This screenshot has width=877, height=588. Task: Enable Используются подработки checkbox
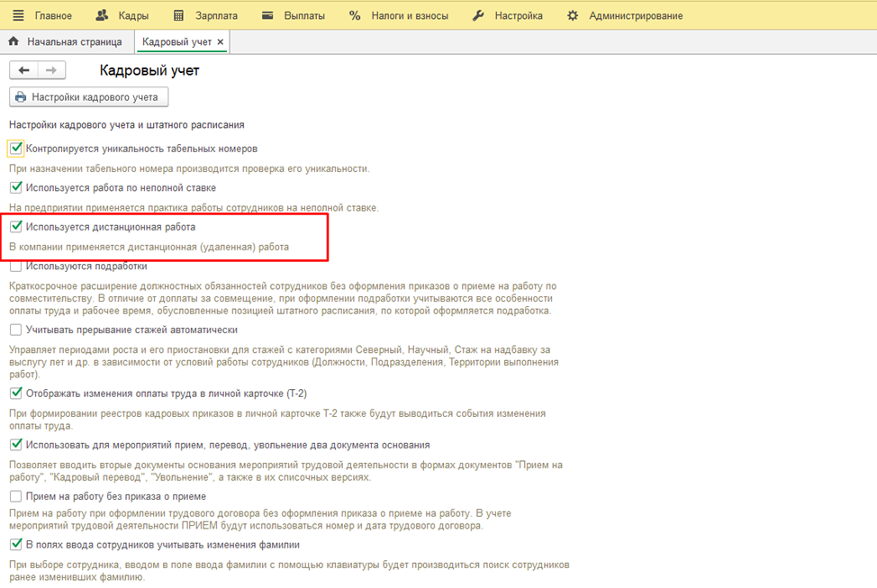[16, 267]
